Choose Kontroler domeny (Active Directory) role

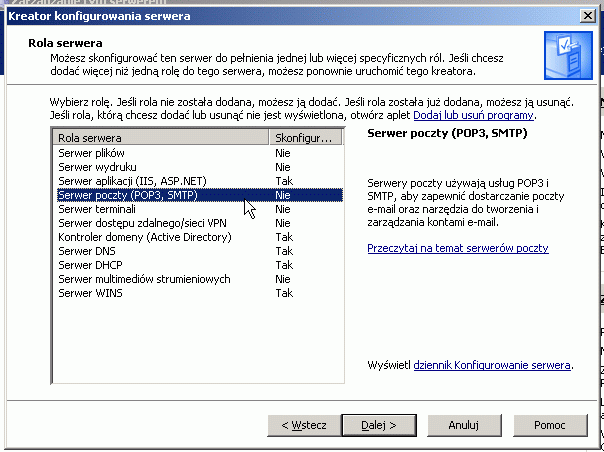[x=198, y=237]
